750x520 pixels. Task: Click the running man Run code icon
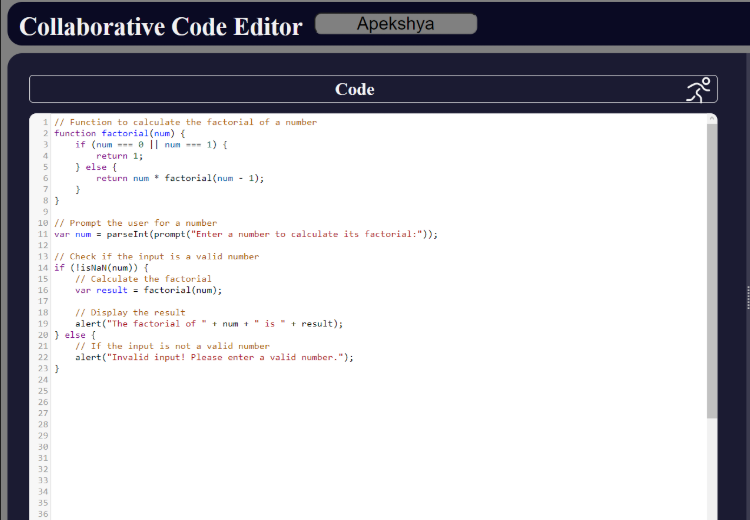click(x=699, y=89)
